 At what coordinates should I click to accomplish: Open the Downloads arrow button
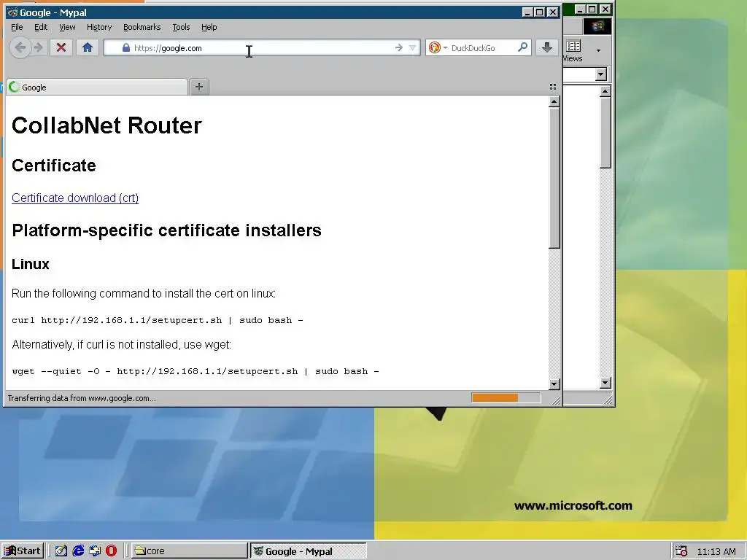pyautogui.click(x=547, y=47)
